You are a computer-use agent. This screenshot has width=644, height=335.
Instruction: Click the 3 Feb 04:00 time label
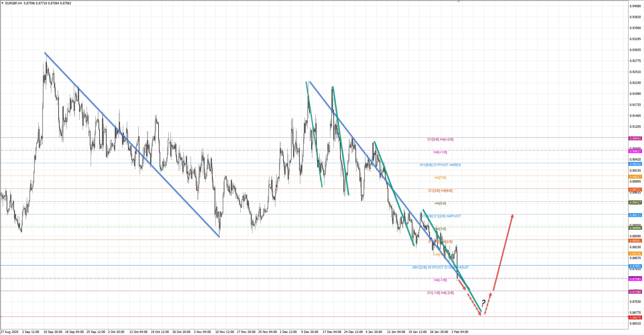point(460,332)
